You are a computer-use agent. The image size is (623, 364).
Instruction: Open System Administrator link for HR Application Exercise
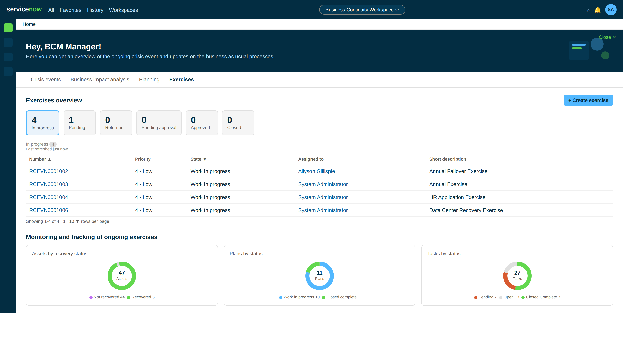pos(323,197)
